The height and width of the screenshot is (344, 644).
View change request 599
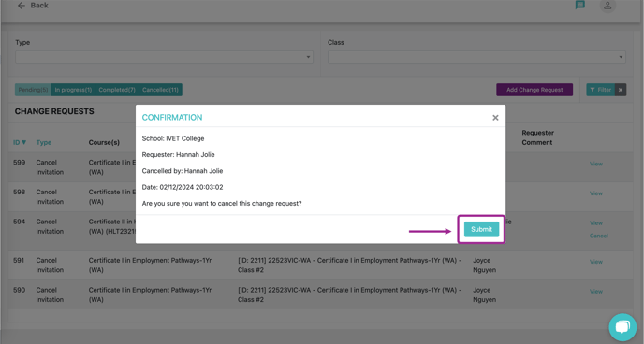click(596, 164)
